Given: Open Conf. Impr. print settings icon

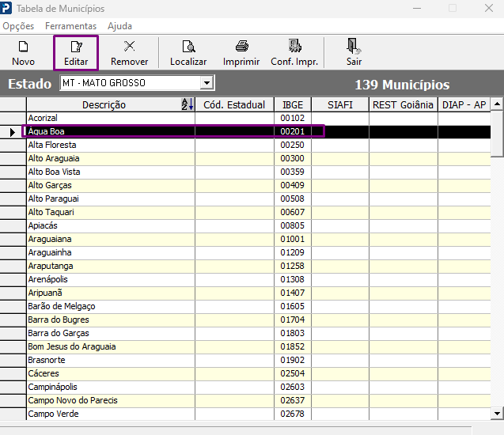Looking at the screenshot, I should 294,46.
